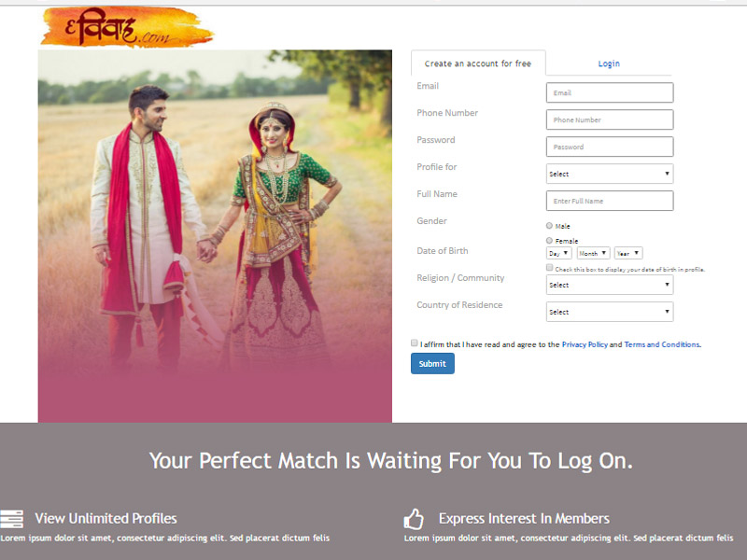Focus the Email input field
This screenshot has height=560, width=747.
pyautogui.click(x=610, y=92)
